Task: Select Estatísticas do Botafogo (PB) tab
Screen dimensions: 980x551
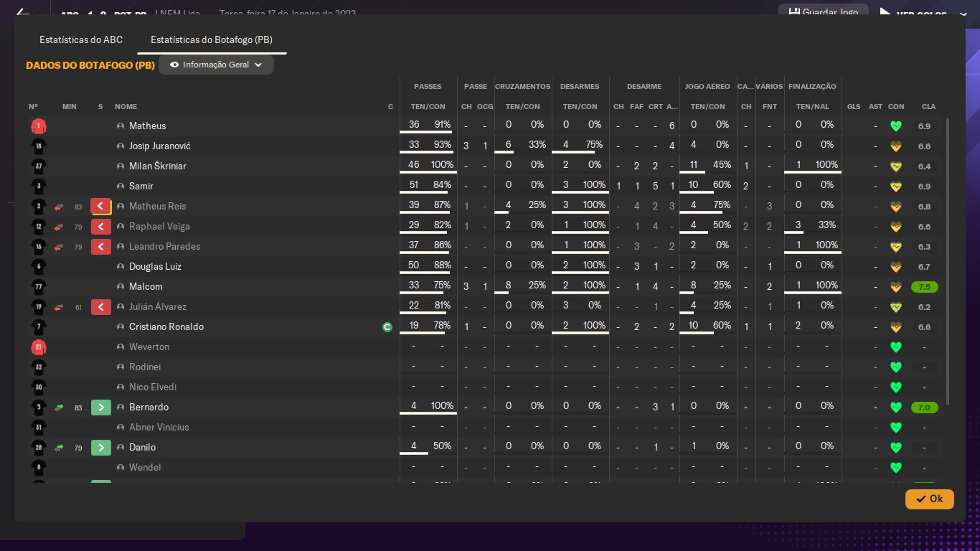Action: click(212, 39)
